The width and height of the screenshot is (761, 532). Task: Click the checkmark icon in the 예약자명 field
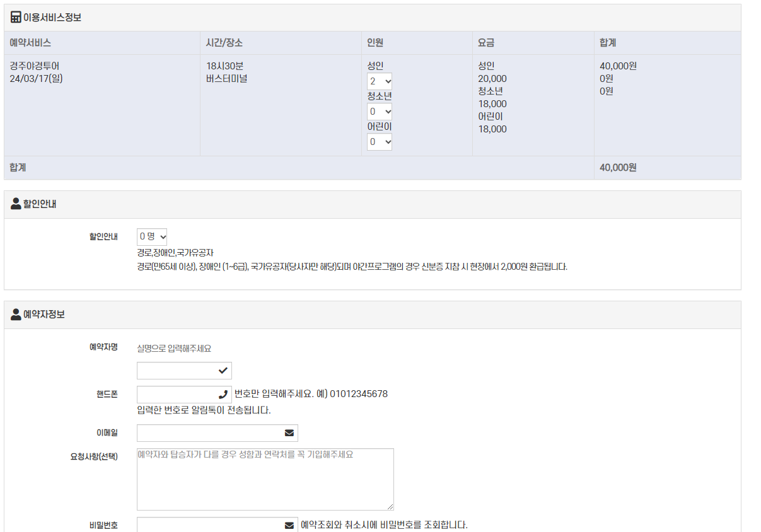click(x=223, y=371)
